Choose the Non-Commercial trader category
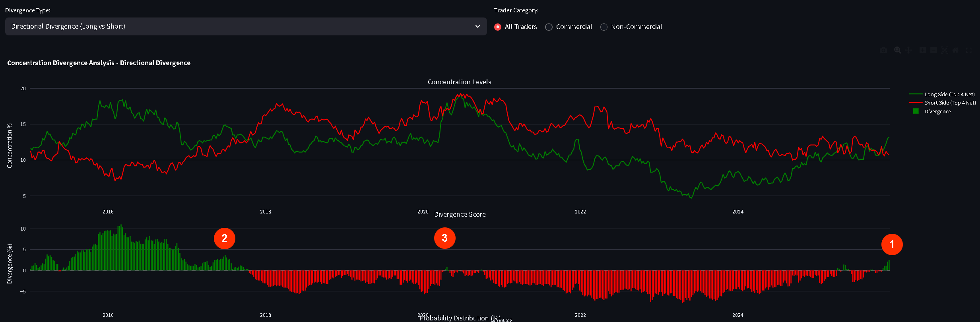This screenshot has height=322, width=980. point(631,27)
